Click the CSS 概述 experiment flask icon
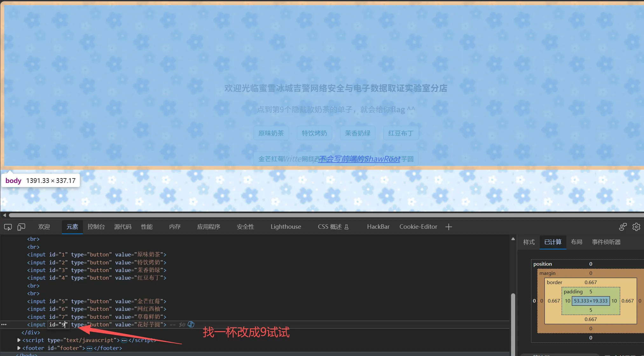This screenshot has width=644, height=356. click(347, 227)
